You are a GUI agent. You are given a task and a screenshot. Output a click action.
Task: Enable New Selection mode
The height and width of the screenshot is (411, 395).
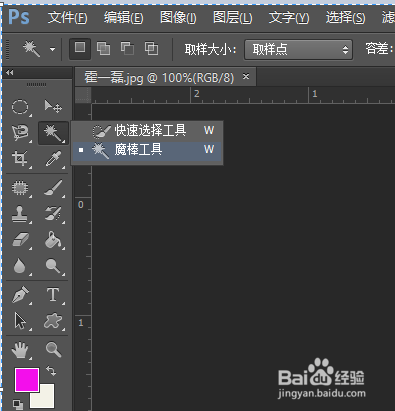80,49
